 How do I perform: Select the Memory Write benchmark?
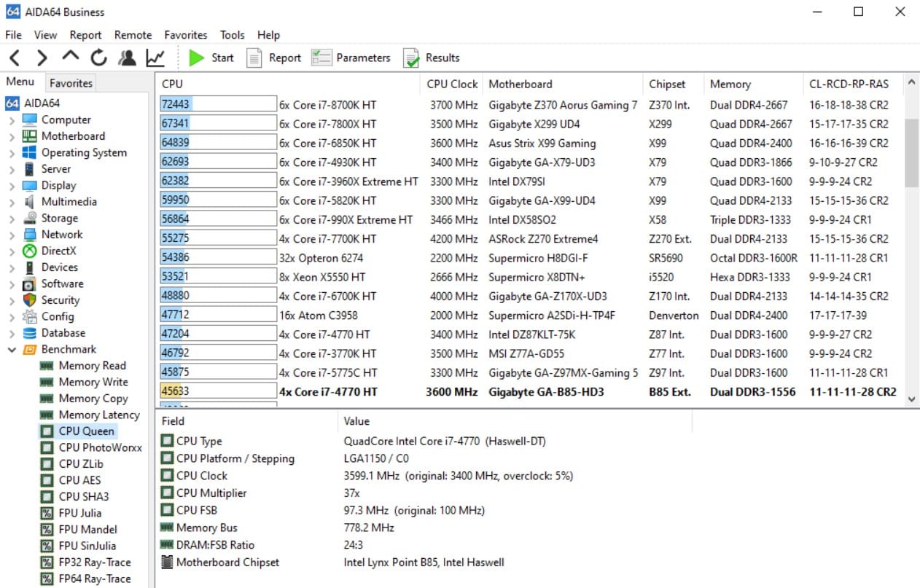coord(93,382)
